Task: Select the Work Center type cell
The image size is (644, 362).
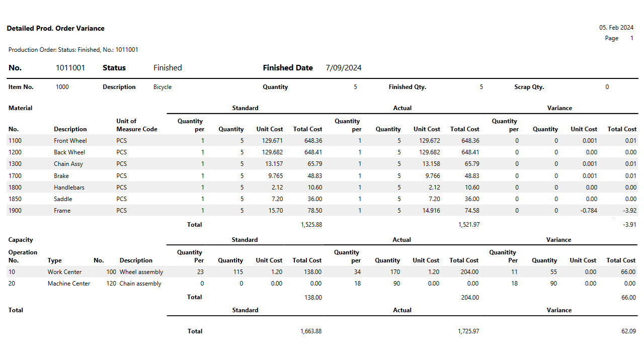Action: (65, 272)
